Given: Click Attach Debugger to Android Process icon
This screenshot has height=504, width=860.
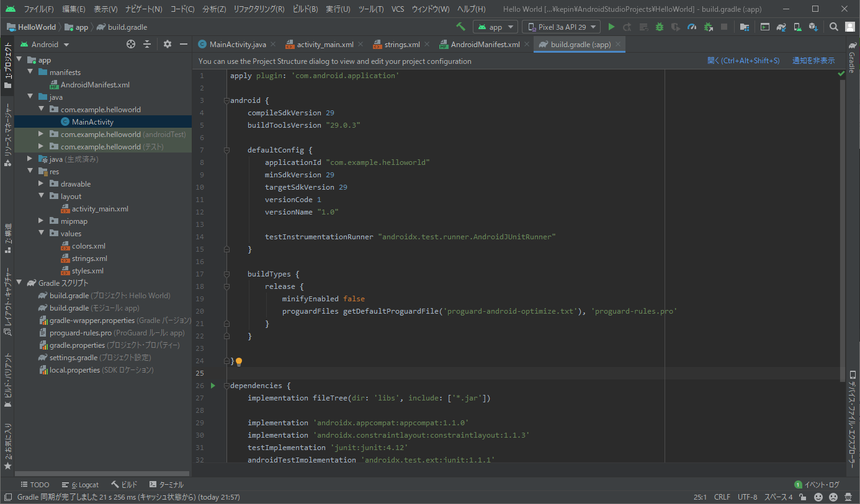Looking at the screenshot, I should (x=708, y=27).
